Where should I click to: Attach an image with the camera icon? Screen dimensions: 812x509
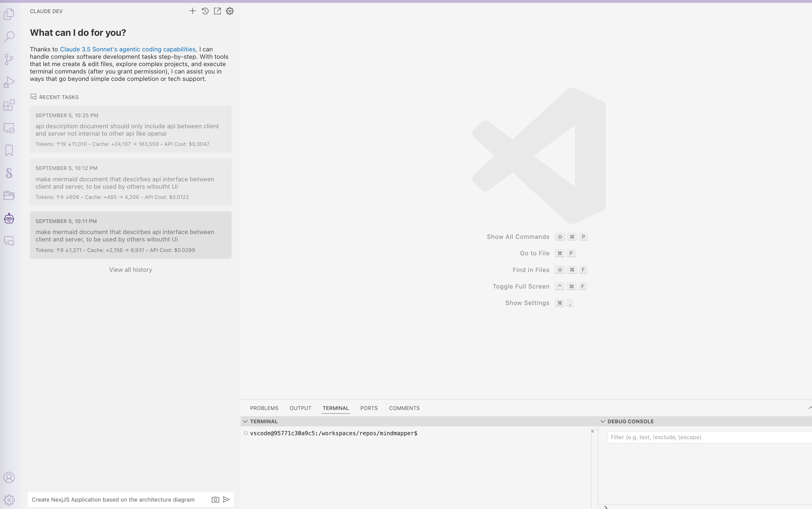pyautogui.click(x=215, y=500)
